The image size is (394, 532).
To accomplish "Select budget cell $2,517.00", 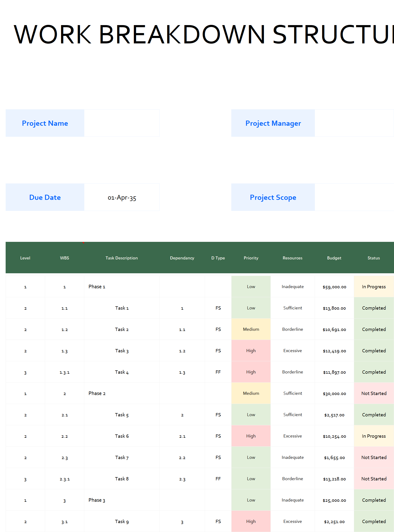I will click(334, 414).
